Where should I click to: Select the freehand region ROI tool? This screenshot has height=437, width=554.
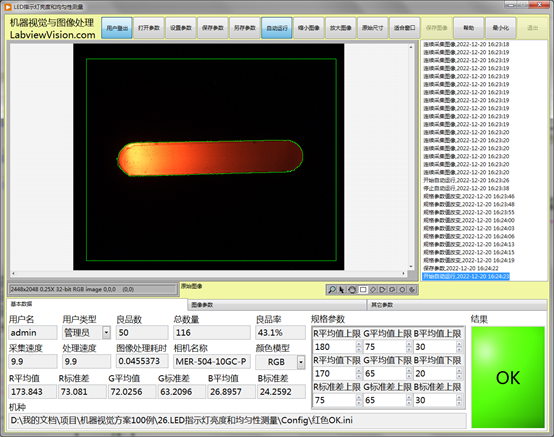pos(392,290)
